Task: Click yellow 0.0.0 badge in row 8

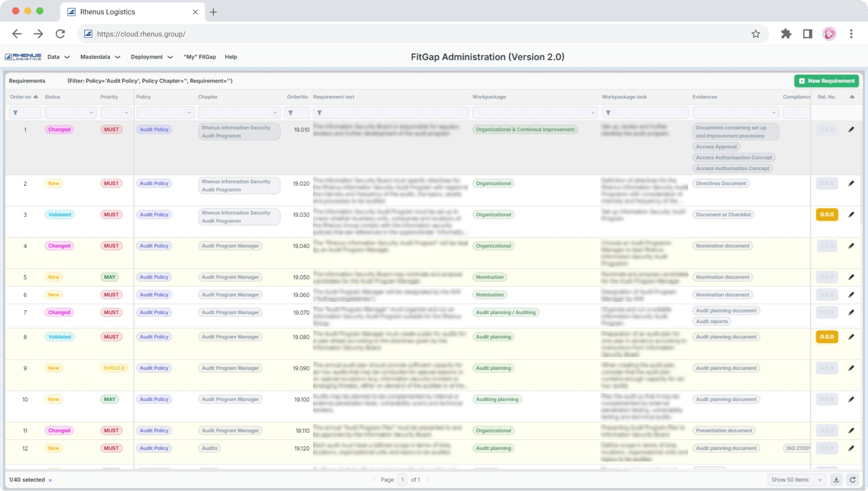Action: point(827,337)
